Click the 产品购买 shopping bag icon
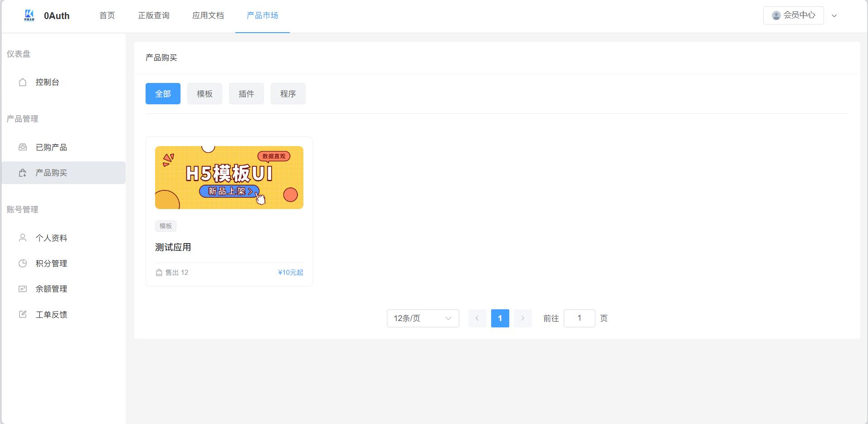The width and height of the screenshot is (868, 424). point(23,173)
